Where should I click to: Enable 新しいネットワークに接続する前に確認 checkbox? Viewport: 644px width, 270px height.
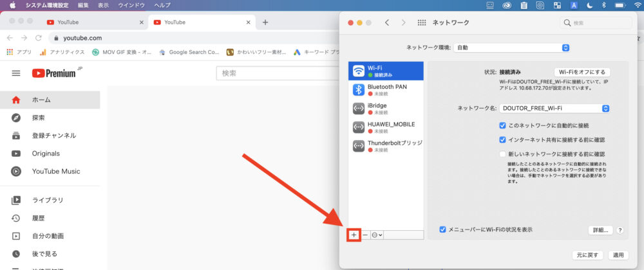point(502,154)
